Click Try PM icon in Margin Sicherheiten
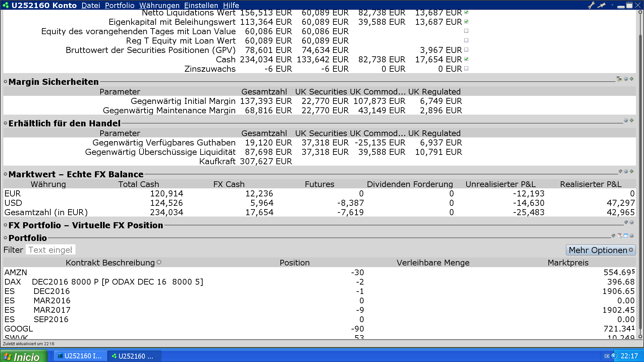This screenshot has width=644, height=362. click(619, 79)
